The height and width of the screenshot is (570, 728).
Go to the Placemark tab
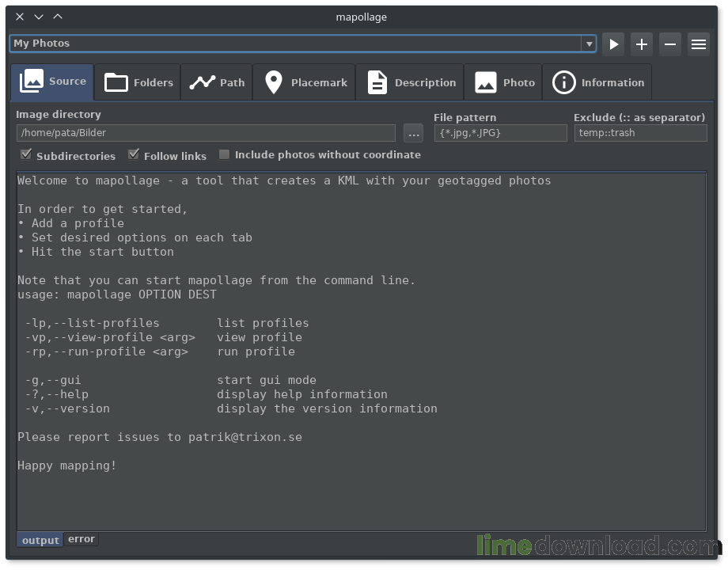(305, 82)
